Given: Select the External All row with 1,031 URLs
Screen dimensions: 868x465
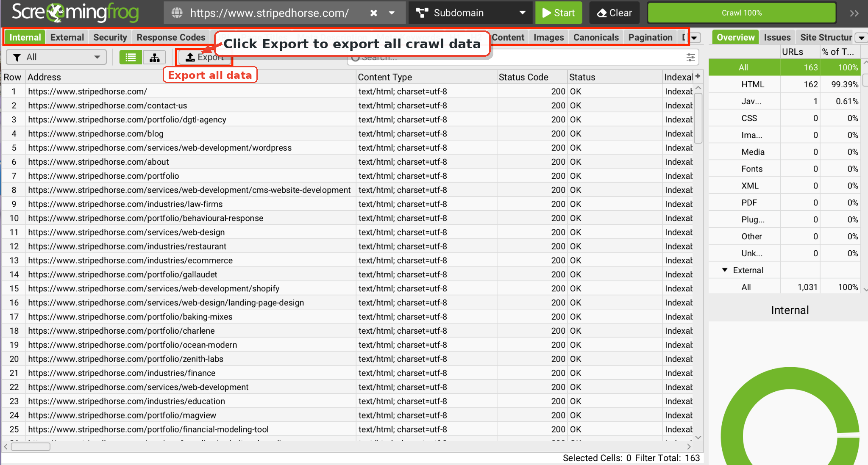Looking at the screenshot, I should tap(785, 287).
